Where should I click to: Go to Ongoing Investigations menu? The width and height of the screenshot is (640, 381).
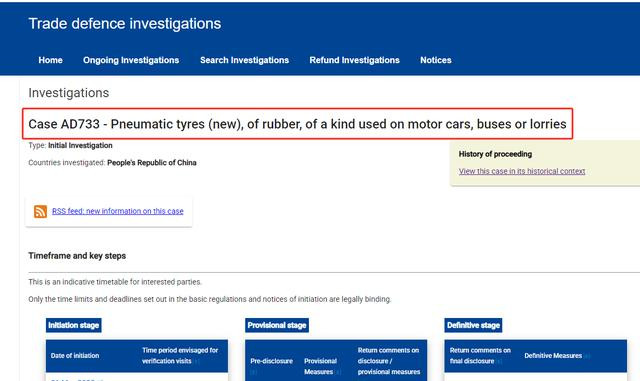131,60
